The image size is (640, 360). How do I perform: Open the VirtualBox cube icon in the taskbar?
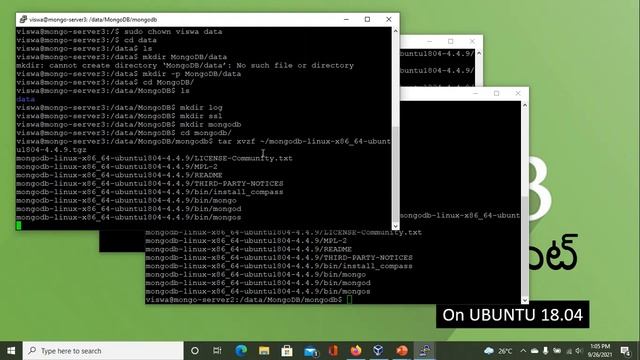coord(378,351)
